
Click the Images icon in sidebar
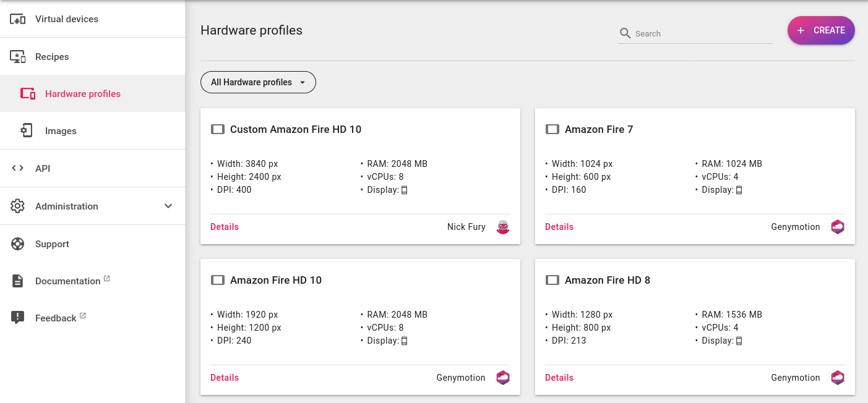pos(27,131)
